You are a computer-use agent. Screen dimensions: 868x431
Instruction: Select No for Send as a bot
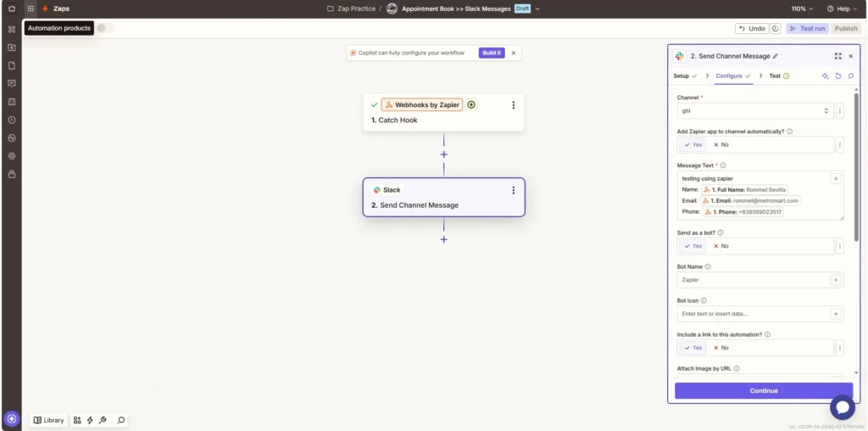(x=721, y=246)
